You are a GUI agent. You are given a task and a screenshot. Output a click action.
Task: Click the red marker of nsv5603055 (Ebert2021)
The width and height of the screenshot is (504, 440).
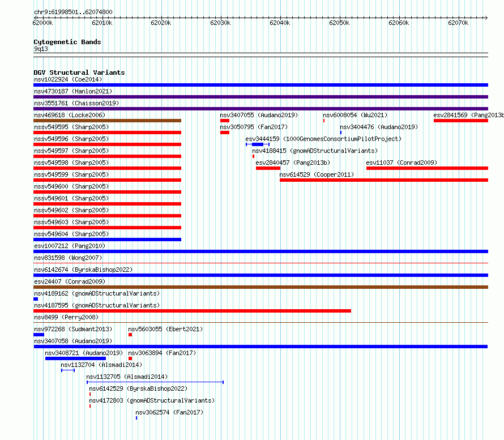tap(130, 335)
